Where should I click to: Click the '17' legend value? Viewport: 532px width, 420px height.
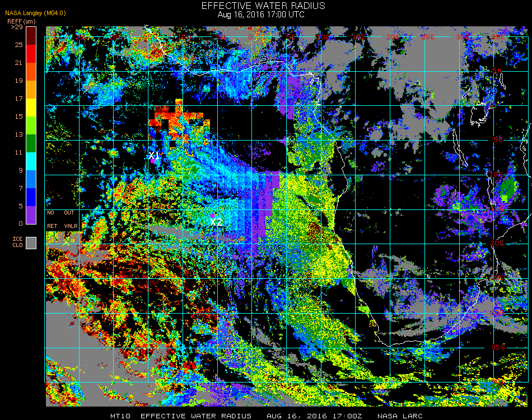coord(18,99)
